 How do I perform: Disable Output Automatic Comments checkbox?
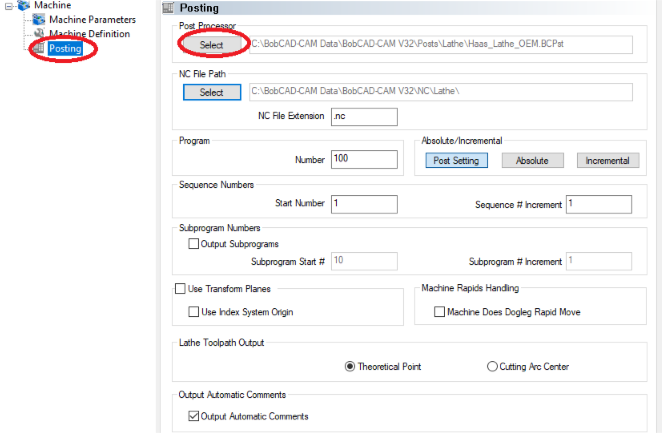click(x=193, y=416)
